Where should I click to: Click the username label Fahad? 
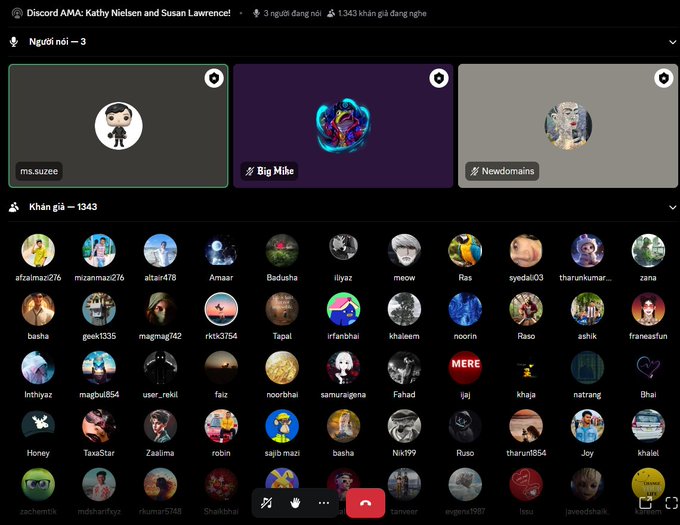tap(404, 395)
